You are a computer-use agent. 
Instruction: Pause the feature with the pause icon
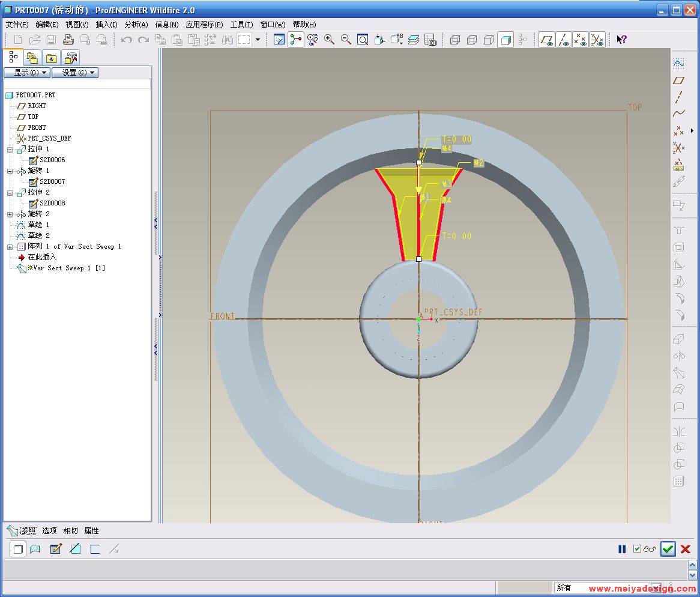pos(622,548)
